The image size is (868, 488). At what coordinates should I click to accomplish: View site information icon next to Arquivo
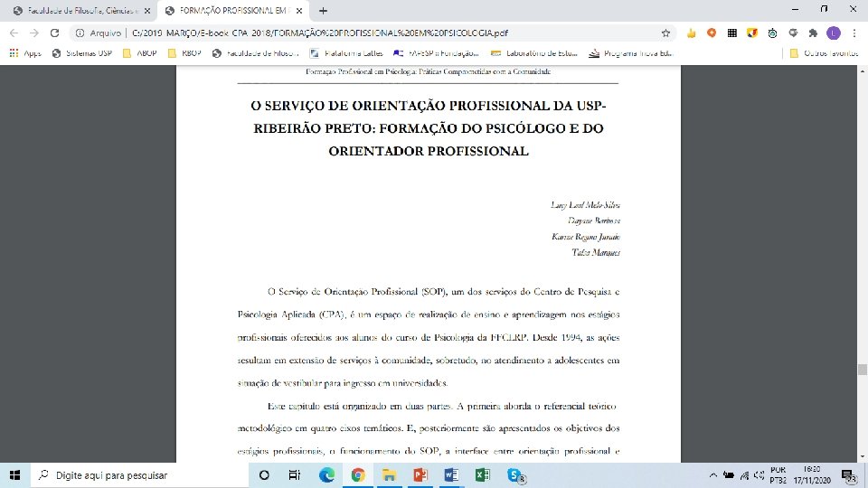click(80, 33)
